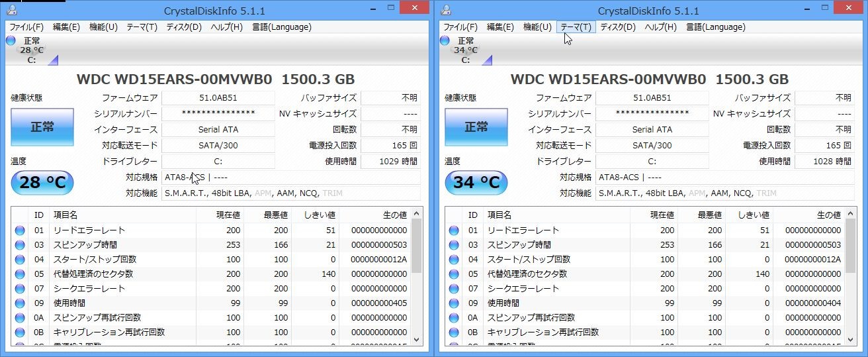Select スピンアップ時間 row in right window

point(645,245)
